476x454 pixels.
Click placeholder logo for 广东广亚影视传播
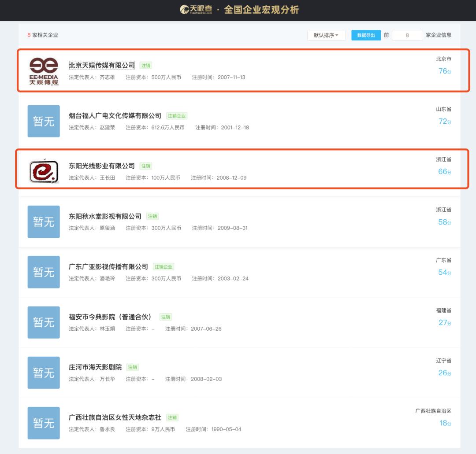point(44,272)
